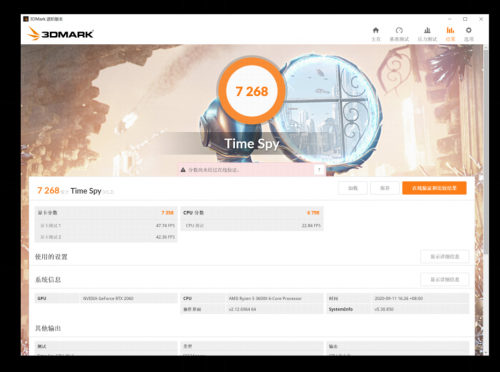
Task: Click the graphics score row (显卡分数)
Action: 106,213
